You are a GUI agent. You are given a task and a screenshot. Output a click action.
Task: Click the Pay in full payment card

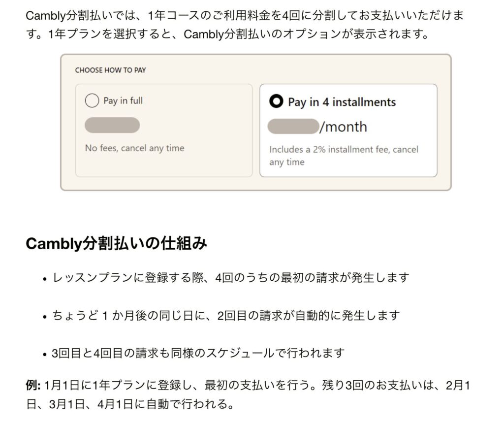[x=164, y=130]
